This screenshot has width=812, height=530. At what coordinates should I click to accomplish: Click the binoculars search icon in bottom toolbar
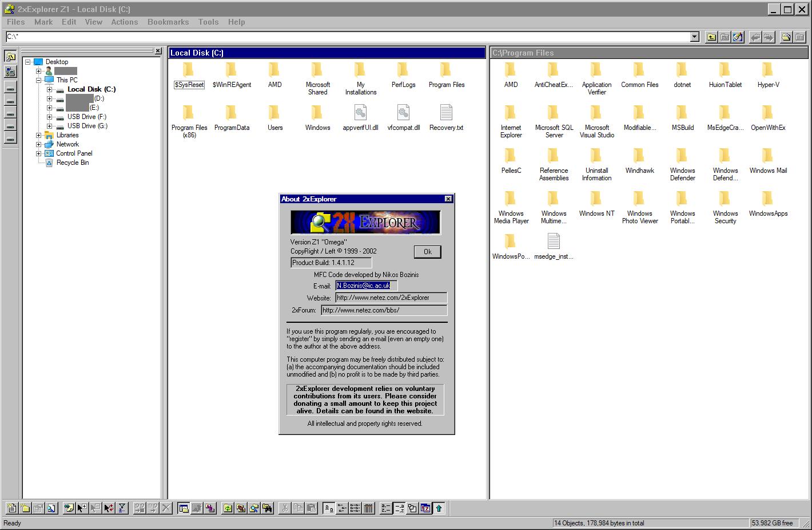pyautogui.click(x=267, y=508)
